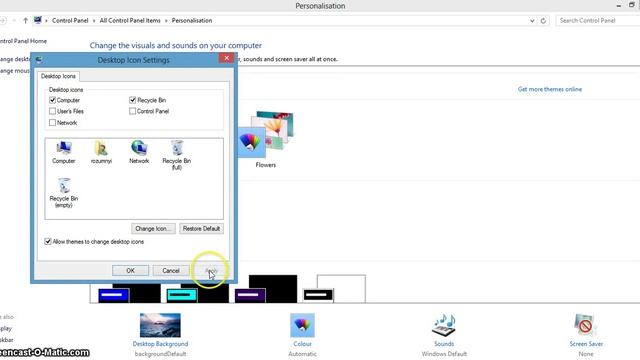The height and width of the screenshot is (360, 640).
Task: Click All Control Panel Items breadcrumb
Action: (x=130, y=20)
